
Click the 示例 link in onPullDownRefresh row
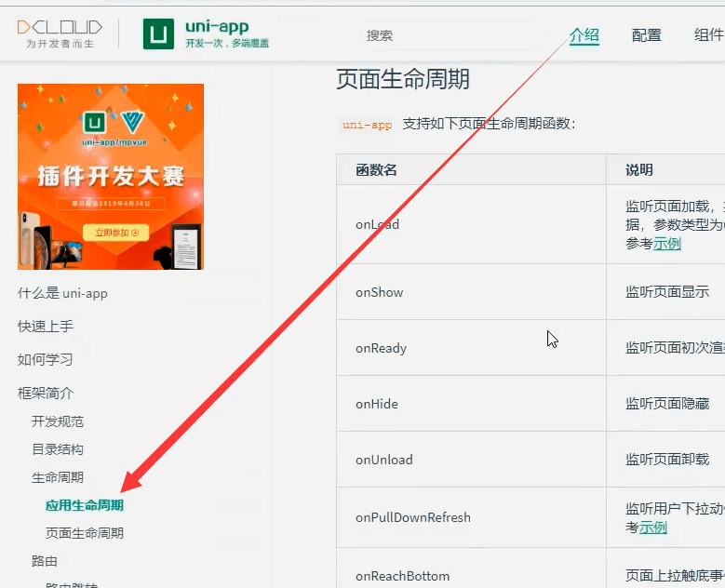tap(652, 527)
